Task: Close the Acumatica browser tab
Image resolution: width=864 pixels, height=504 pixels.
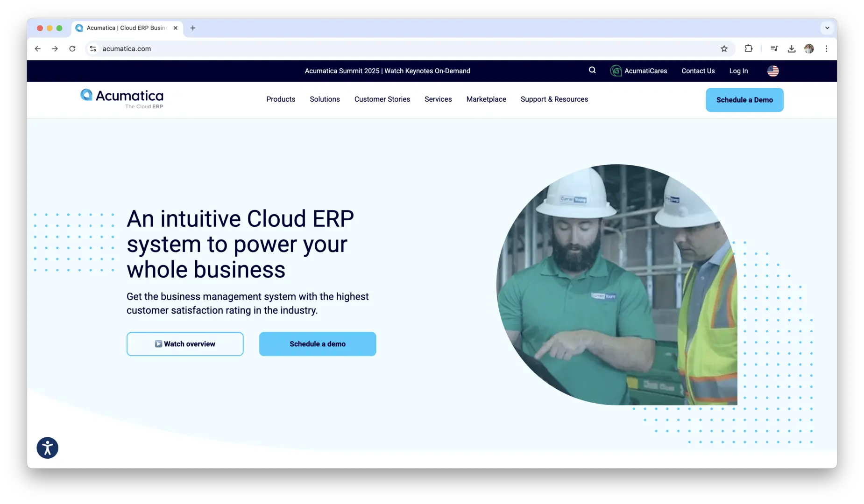Action: pyautogui.click(x=176, y=28)
